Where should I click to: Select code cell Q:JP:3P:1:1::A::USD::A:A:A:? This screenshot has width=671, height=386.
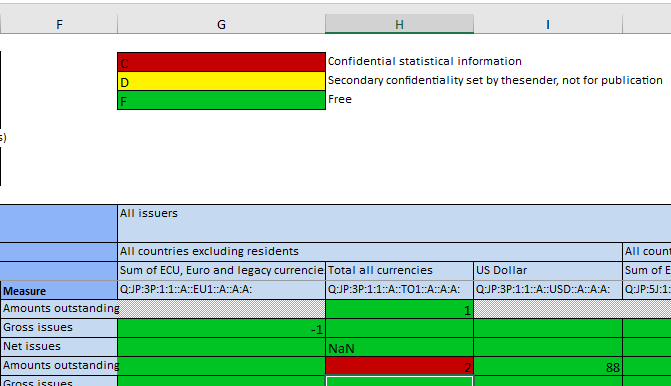(548, 290)
